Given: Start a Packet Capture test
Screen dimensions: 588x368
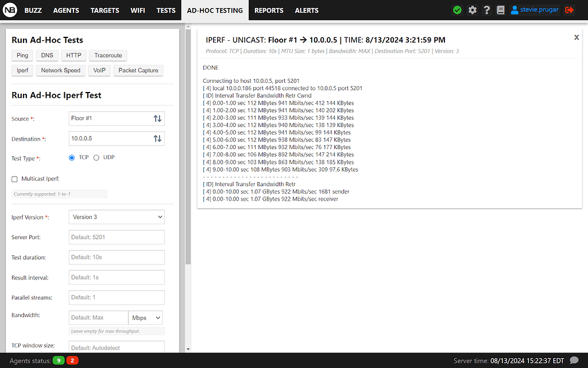Looking at the screenshot, I should pos(138,70).
